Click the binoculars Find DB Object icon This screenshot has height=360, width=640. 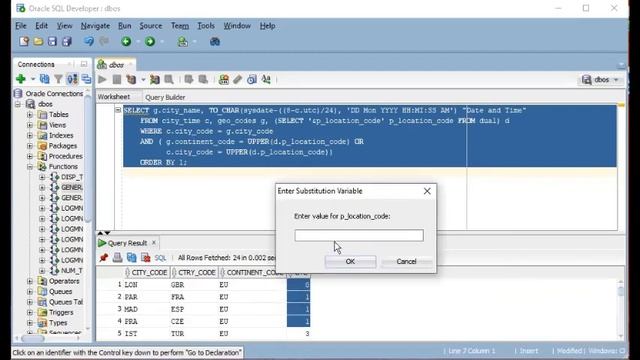[215, 41]
